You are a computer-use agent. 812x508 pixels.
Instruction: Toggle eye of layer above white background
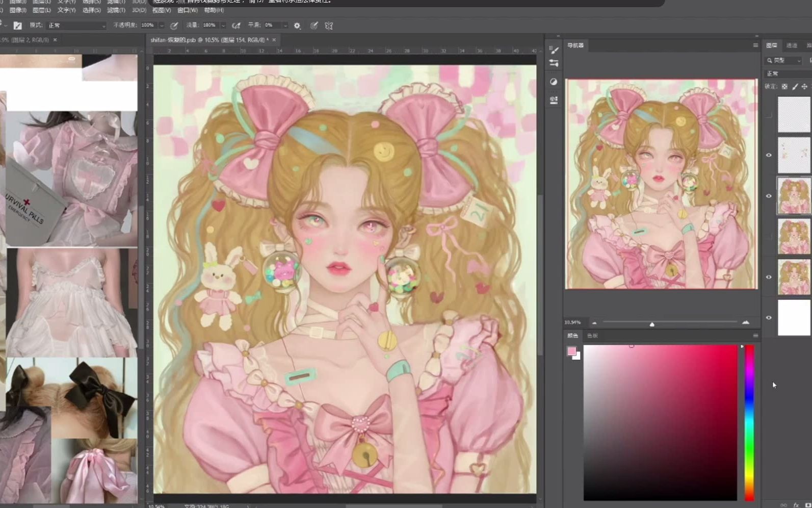[x=769, y=277]
